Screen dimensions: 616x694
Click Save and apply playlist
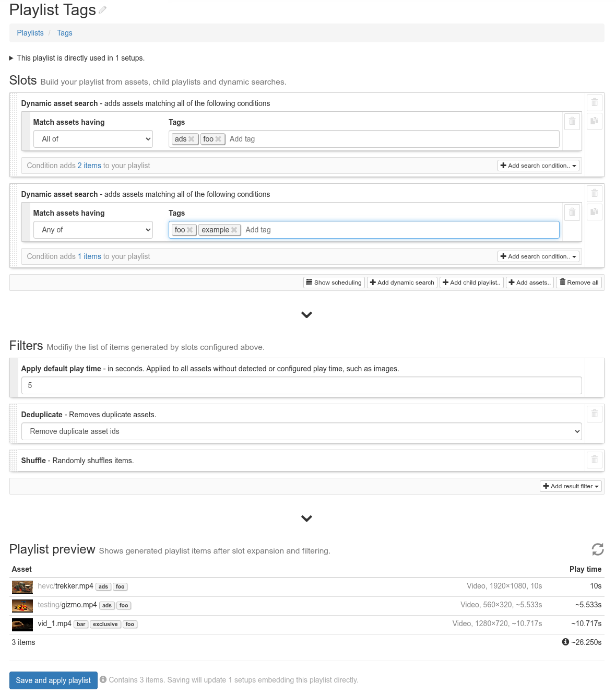[x=53, y=680]
